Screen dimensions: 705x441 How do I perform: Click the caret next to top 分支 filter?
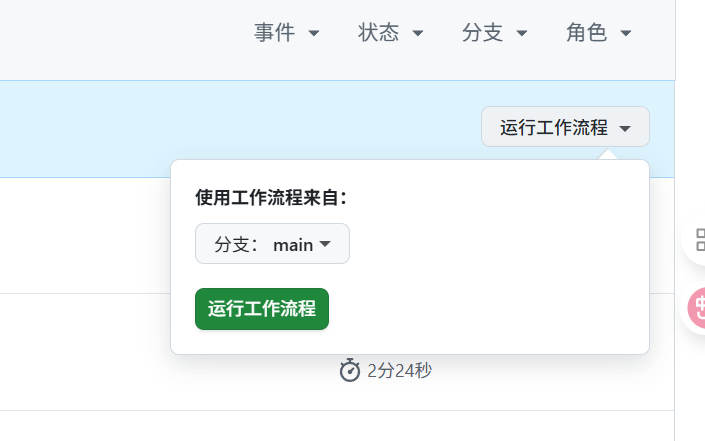click(522, 34)
